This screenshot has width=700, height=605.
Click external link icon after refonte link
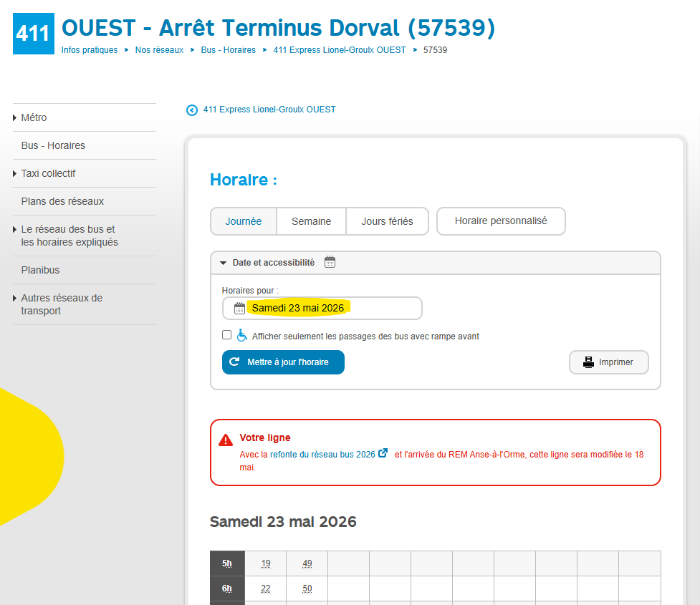383,453
